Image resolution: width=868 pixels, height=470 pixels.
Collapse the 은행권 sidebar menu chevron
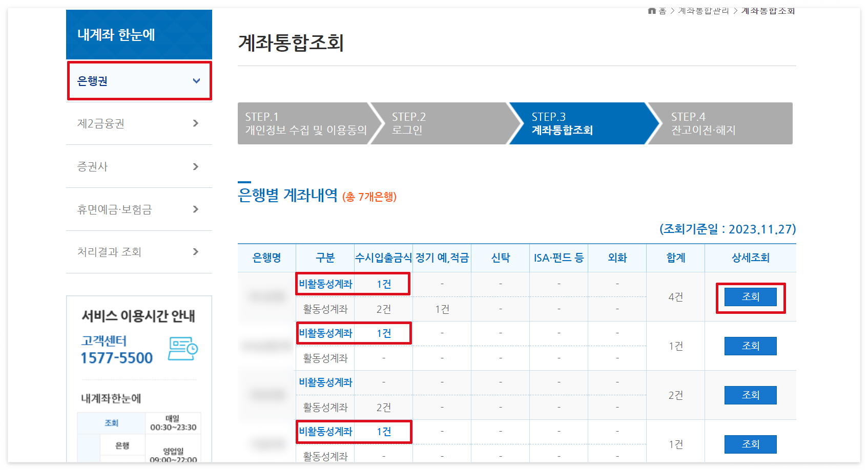coord(196,80)
